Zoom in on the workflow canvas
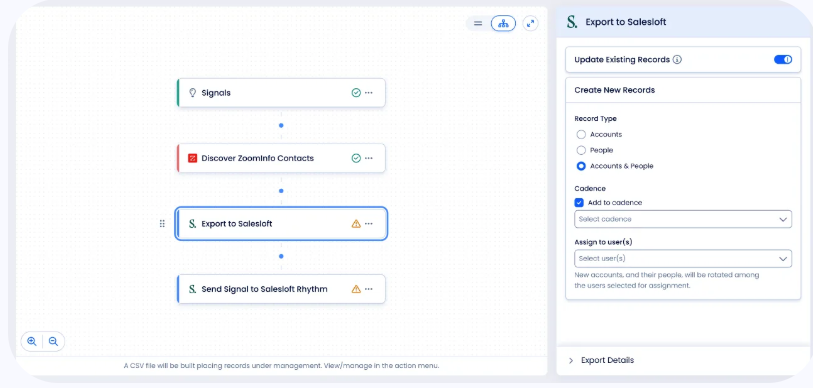Screen dimensions: 813x388 [x=32, y=341]
